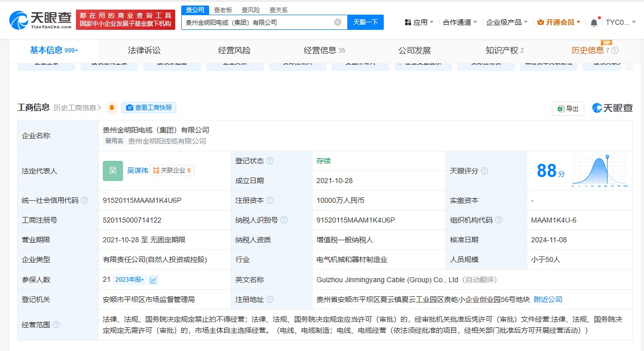Select the 查关系 search tab
The width and height of the screenshot is (644, 351).
click(x=278, y=10)
